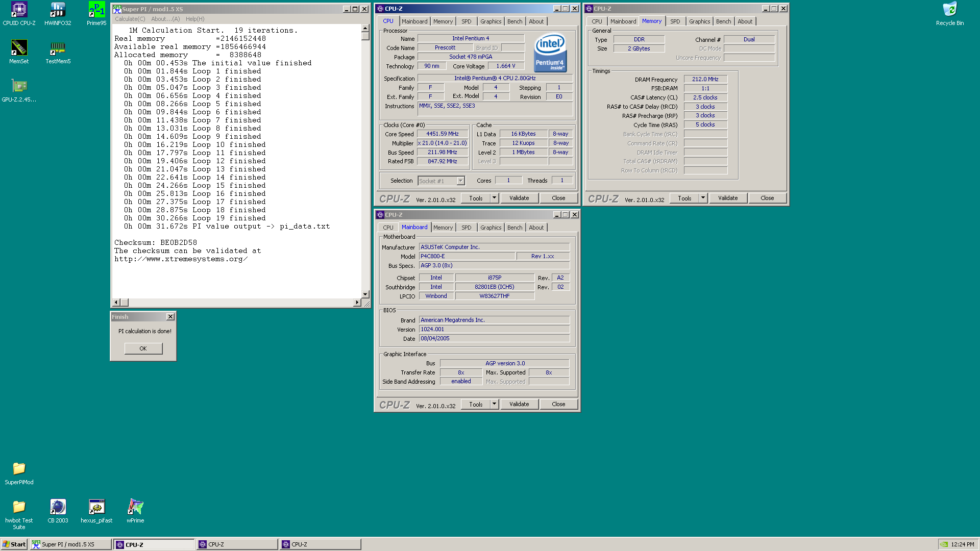Open the CPUID CPU-Z desktop shortcut

(x=19, y=13)
